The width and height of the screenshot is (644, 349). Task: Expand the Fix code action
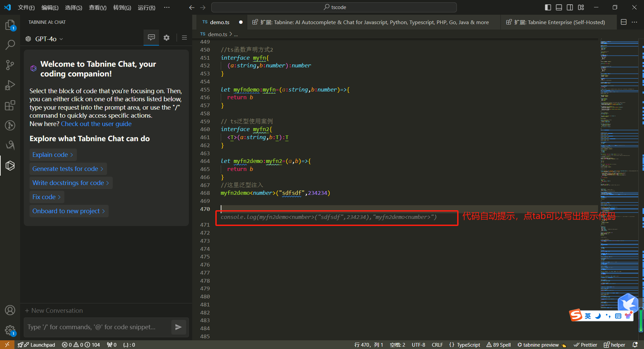[47, 197]
